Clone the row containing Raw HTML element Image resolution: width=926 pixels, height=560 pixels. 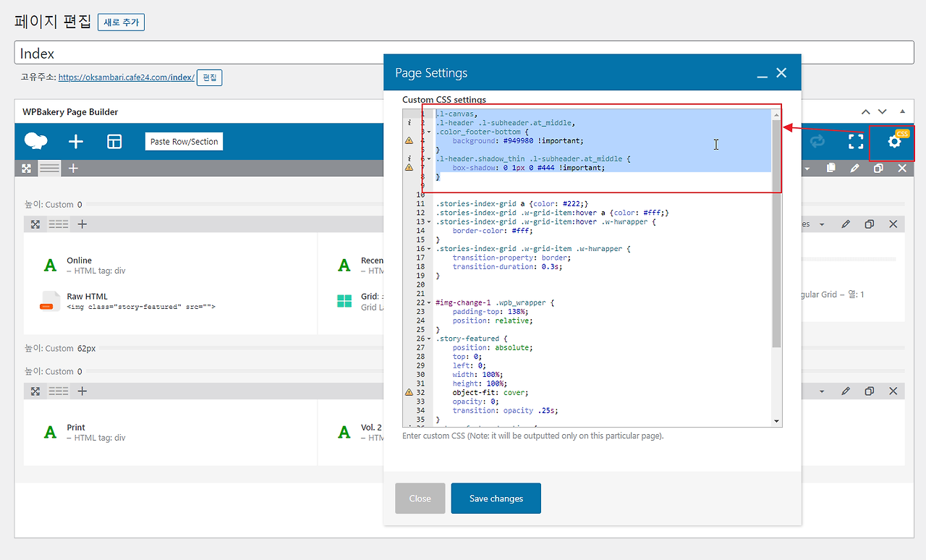tap(870, 224)
